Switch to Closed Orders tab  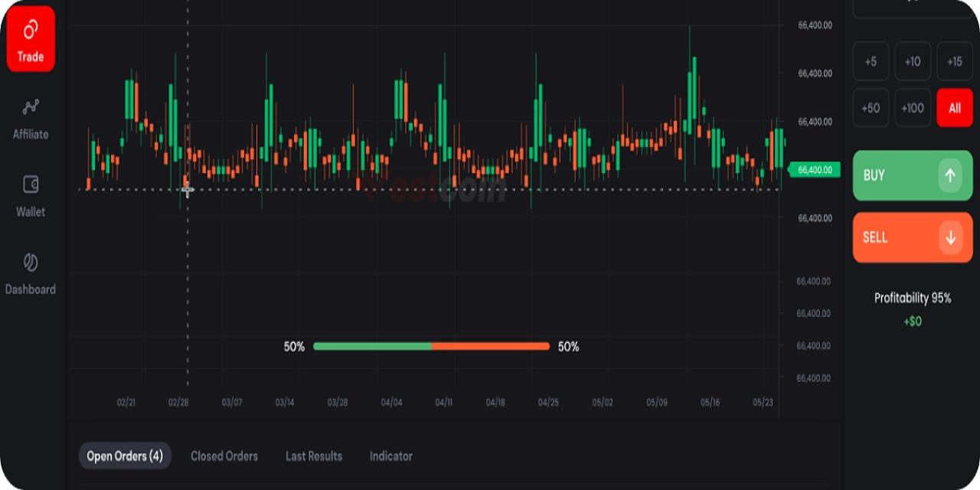(x=224, y=456)
